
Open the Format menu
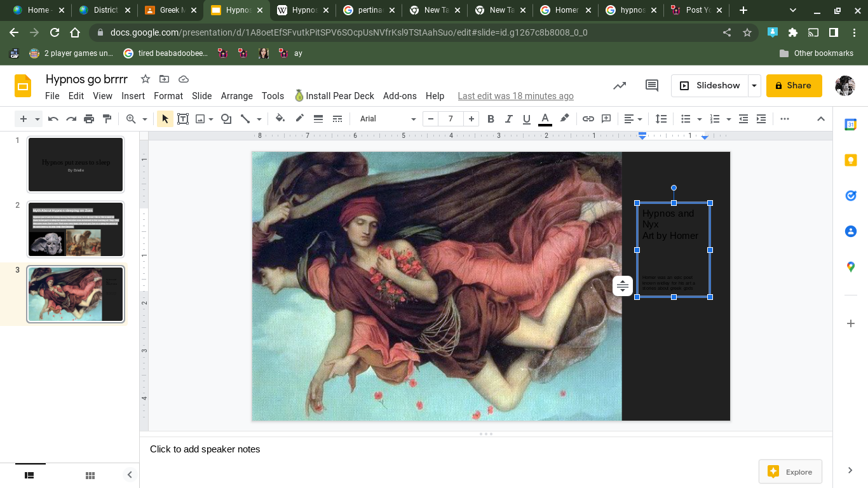click(x=168, y=96)
